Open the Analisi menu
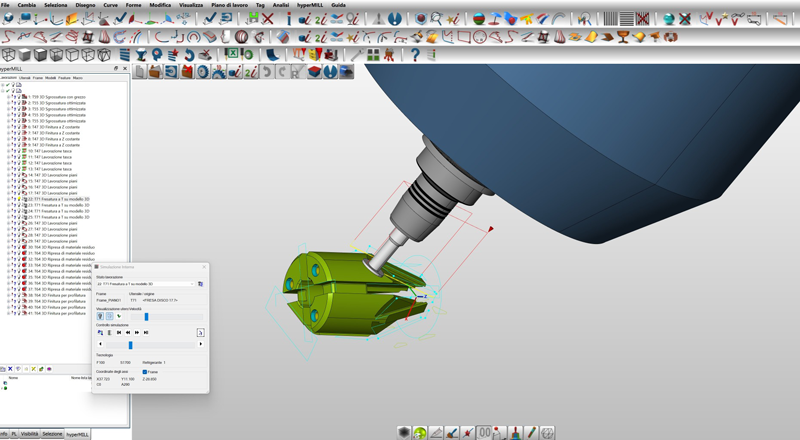Image resolution: width=800 pixels, height=440 pixels. click(281, 5)
